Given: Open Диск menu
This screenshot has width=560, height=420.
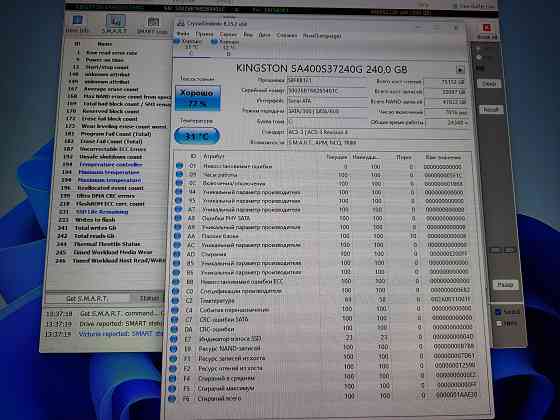Looking at the screenshot, I should (x=264, y=35).
